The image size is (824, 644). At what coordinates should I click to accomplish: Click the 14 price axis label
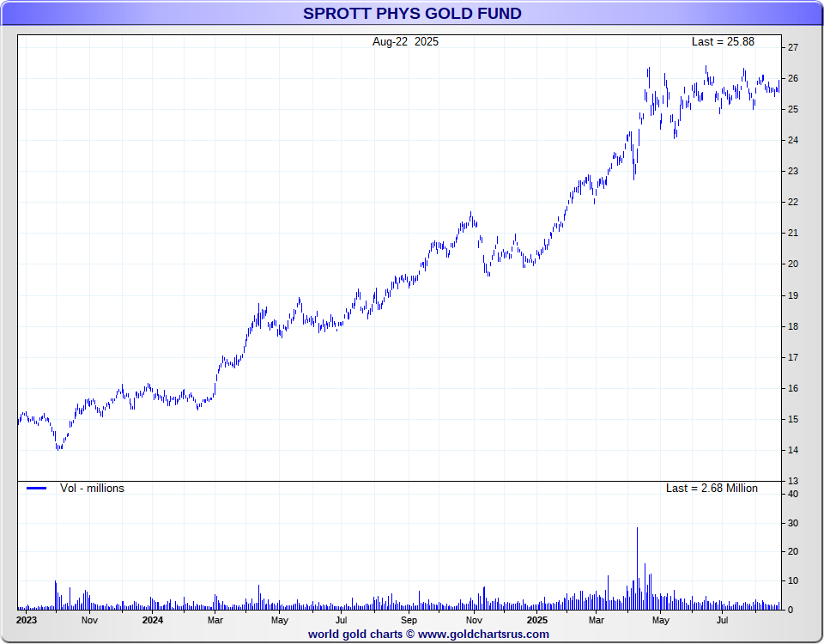[793, 451]
